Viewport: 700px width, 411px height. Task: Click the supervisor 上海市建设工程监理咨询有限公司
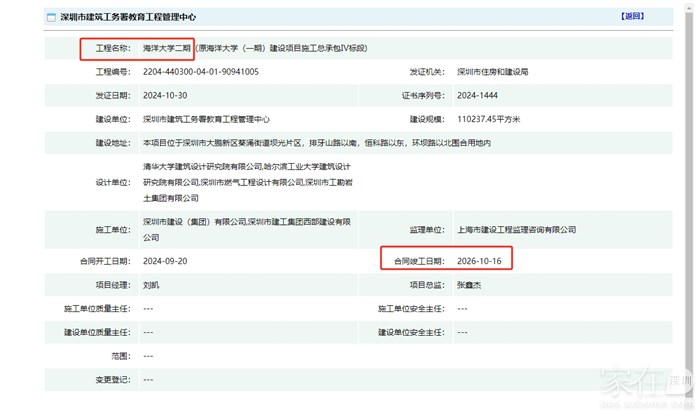[515, 230]
